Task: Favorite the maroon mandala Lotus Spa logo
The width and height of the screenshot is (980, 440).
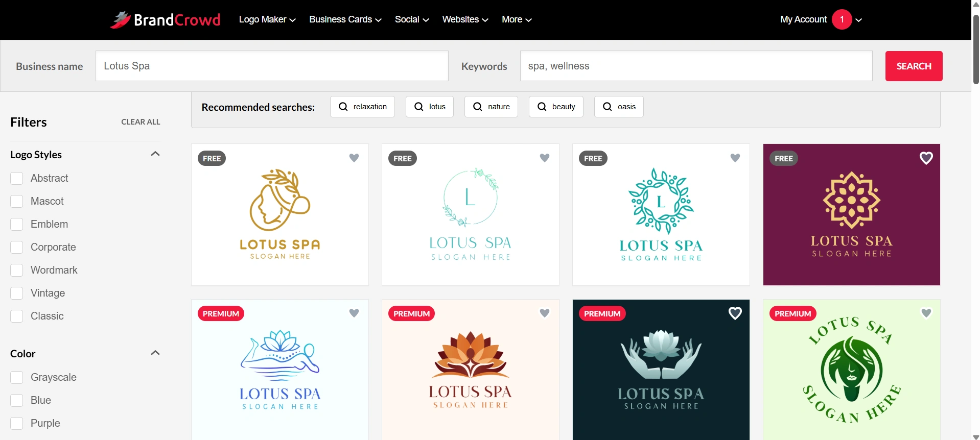Action: (x=926, y=158)
